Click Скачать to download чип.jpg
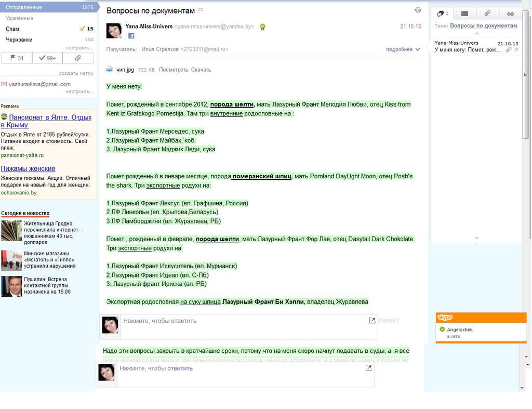The image size is (532, 409). point(201,70)
